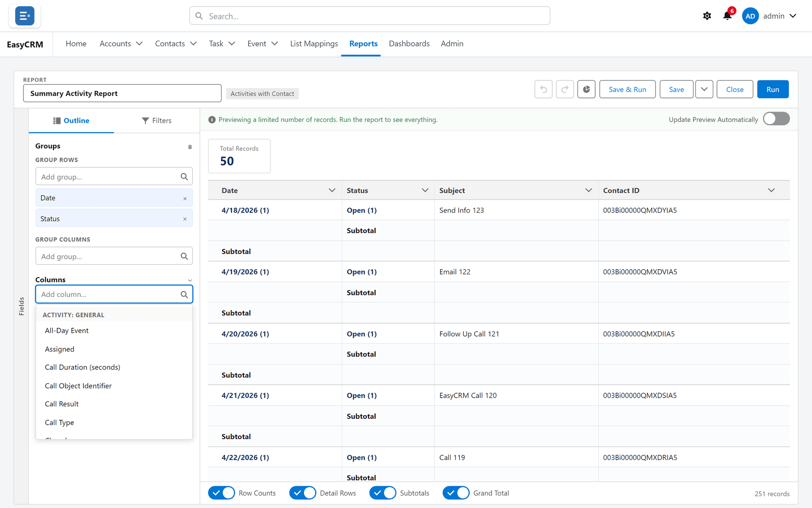812x508 pixels.
Task: Expand the Contacts menu chevron
Action: click(x=193, y=43)
